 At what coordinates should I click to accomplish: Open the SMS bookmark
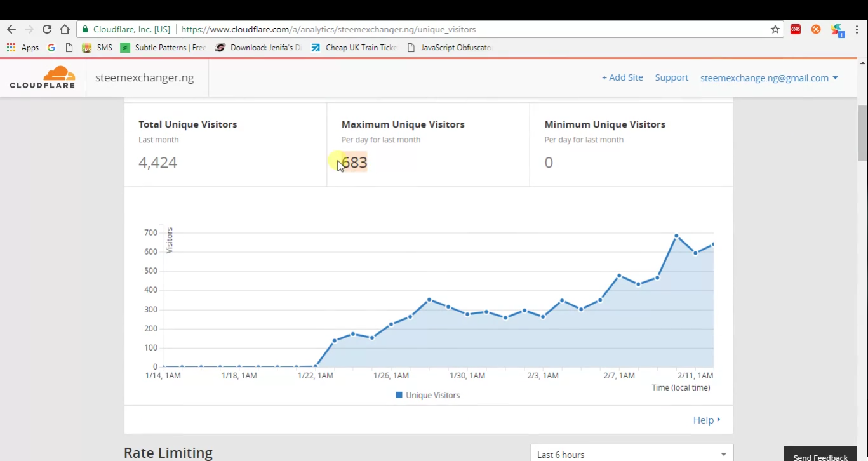pos(97,48)
